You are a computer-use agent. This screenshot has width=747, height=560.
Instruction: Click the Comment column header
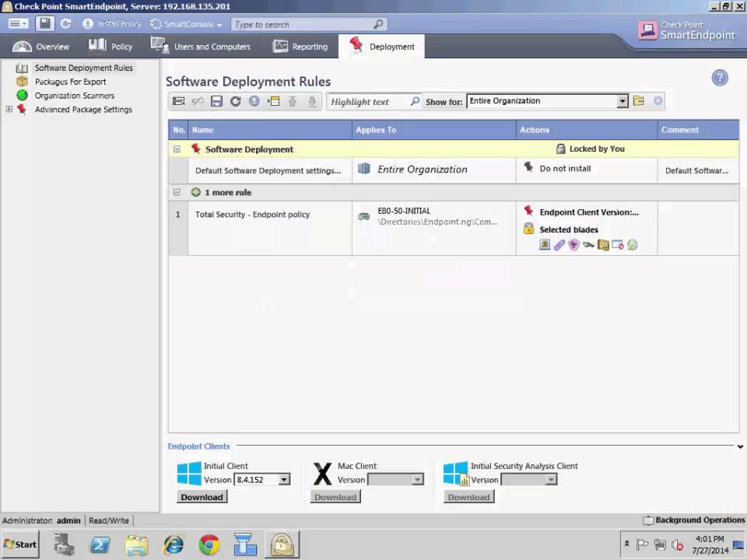click(699, 130)
